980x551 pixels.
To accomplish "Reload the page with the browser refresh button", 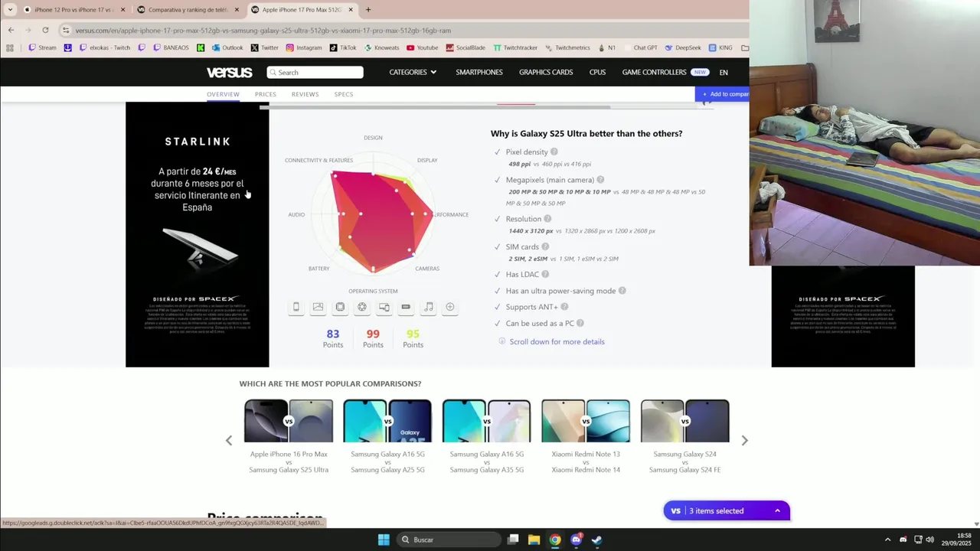I will 45,30.
